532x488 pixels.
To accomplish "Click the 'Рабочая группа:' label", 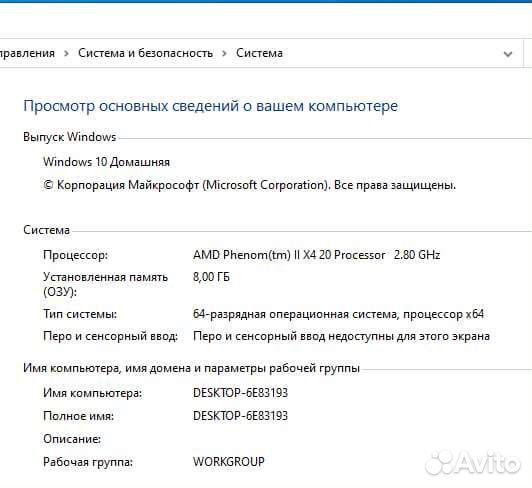I will (x=88, y=462).
